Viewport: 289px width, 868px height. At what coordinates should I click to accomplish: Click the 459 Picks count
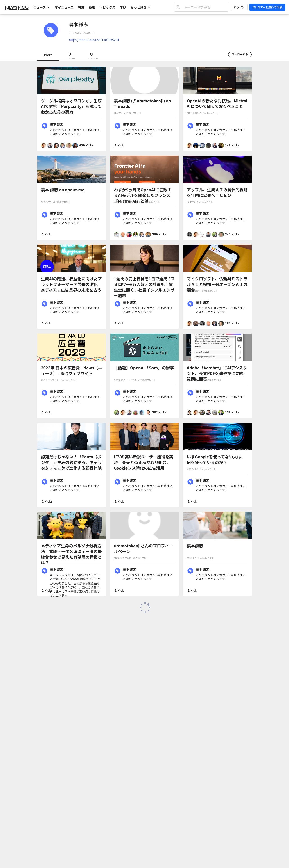pyautogui.click(x=86, y=146)
